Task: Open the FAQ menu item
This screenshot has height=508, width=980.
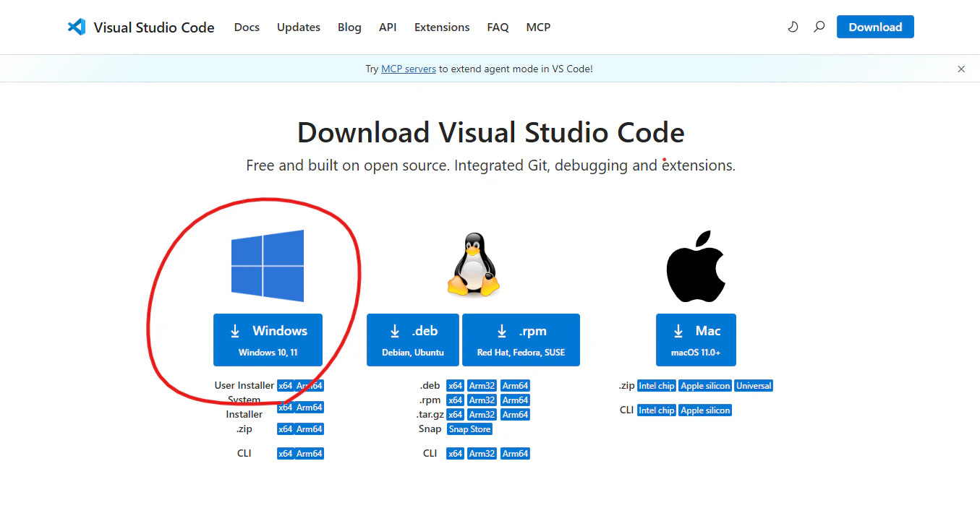Action: tap(498, 27)
